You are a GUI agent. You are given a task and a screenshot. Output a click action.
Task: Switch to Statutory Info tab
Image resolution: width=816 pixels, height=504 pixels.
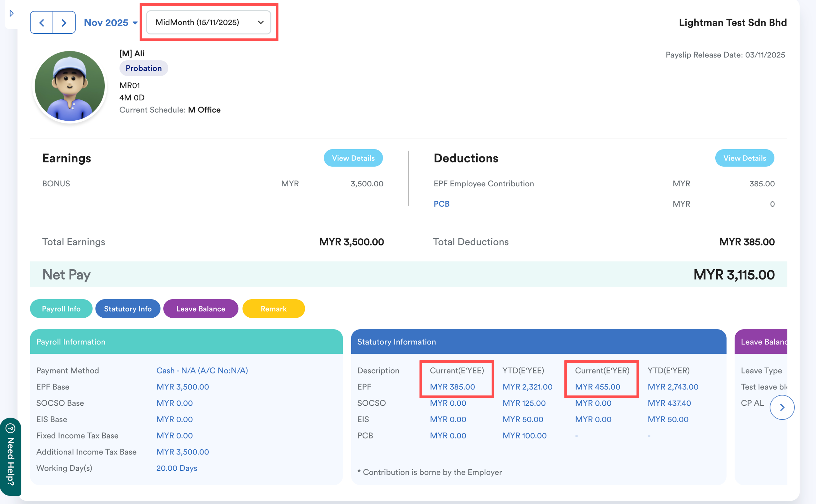[x=128, y=309]
